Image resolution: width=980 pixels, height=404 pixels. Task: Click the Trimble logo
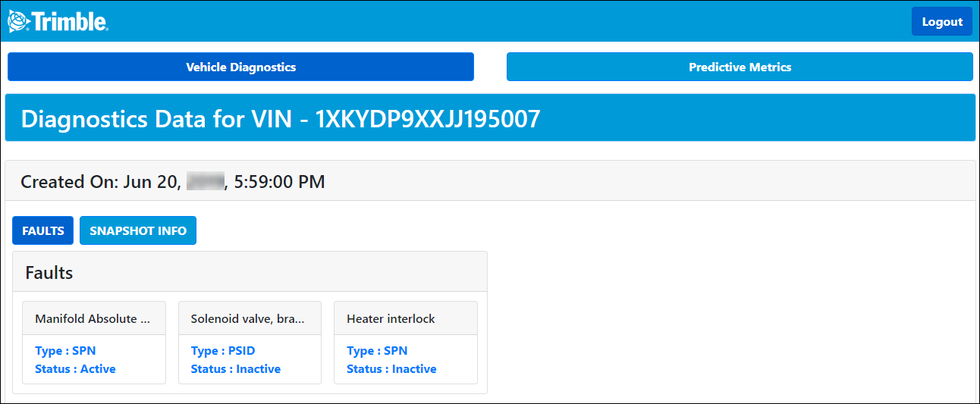coord(58,21)
